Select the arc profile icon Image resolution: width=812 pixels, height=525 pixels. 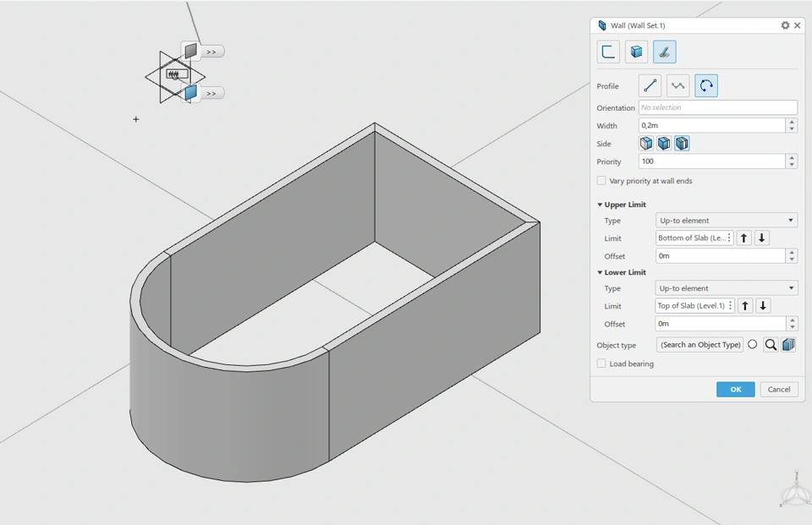(705, 86)
